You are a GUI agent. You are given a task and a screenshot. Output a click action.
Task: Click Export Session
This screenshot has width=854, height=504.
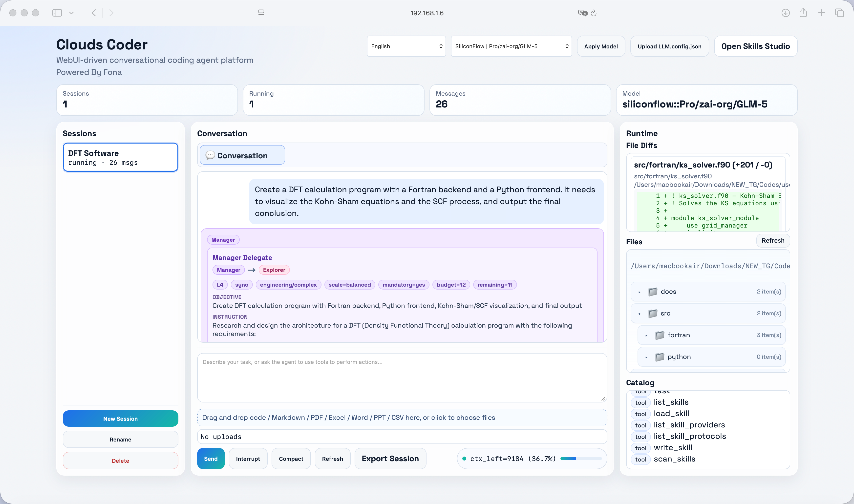pos(390,459)
